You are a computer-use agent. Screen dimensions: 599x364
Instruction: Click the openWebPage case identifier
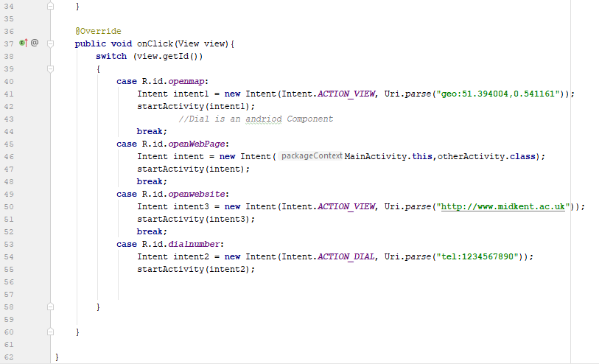tap(197, 144)
